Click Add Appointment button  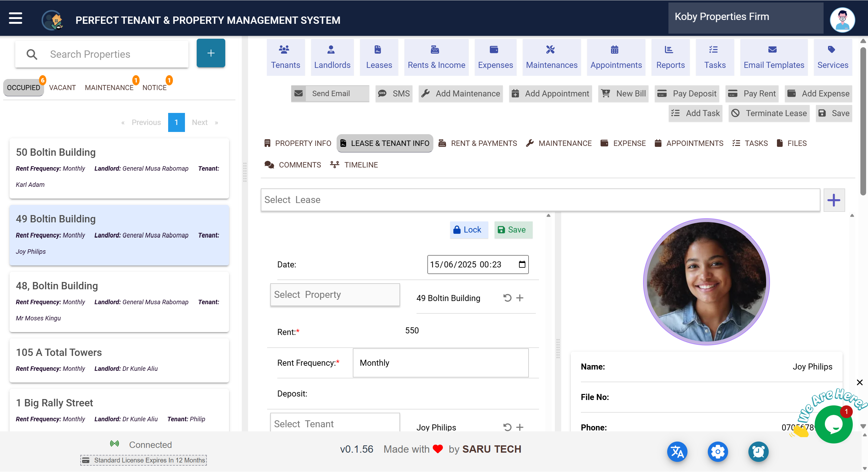550,93
